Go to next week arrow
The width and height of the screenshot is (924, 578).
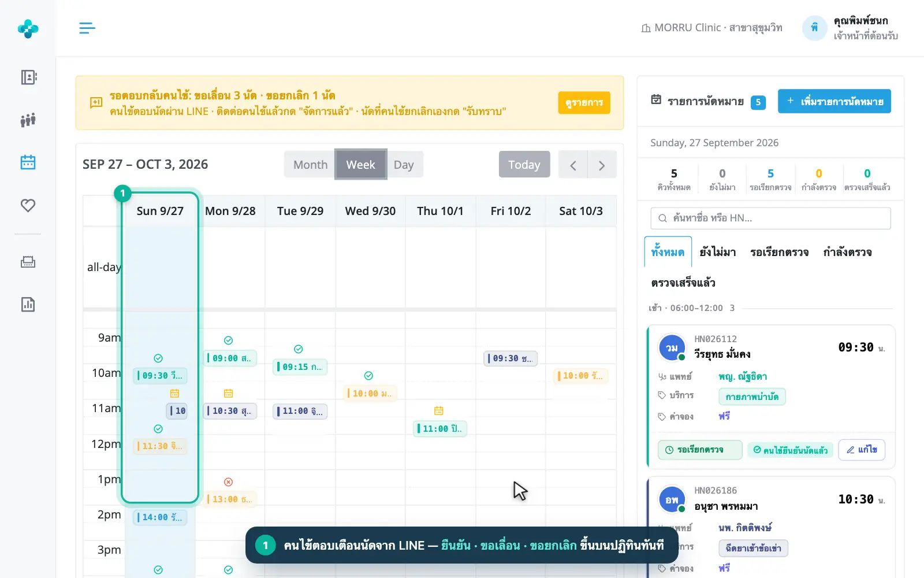602,165
